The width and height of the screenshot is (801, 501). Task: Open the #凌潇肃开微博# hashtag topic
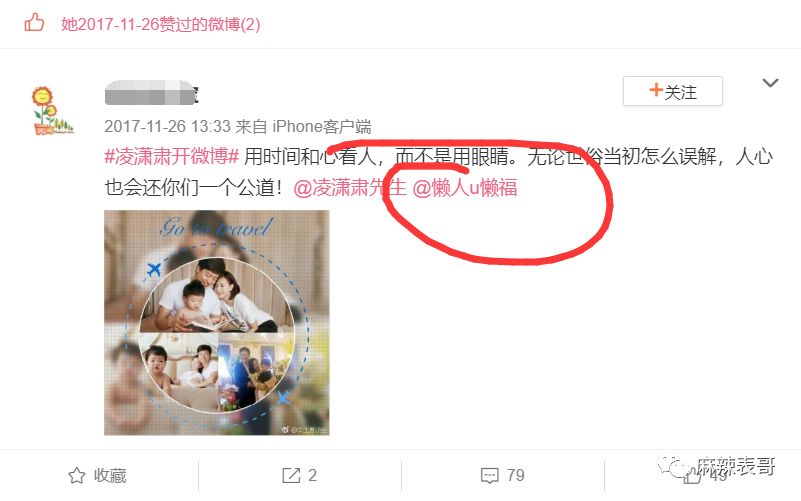pyautogui.click(x=172, y=156)
